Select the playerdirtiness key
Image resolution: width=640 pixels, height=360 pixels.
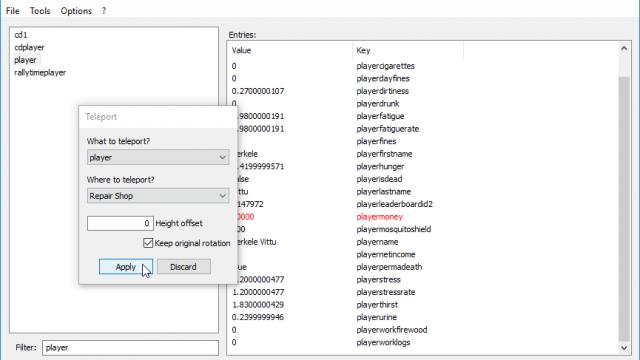point(382,91)
